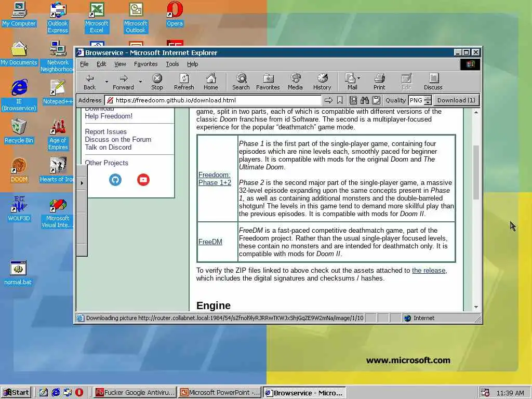The width and height of the screenshot is (532, 399).
Task: Select the Age of Empires desktop icon
Action: [58, 135]
